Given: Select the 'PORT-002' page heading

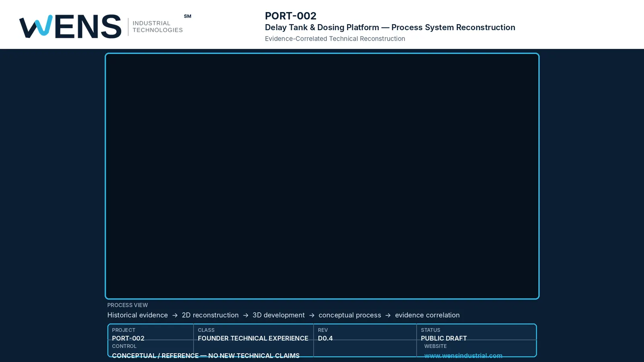Looking at the screenshot, I should [291, 16].
